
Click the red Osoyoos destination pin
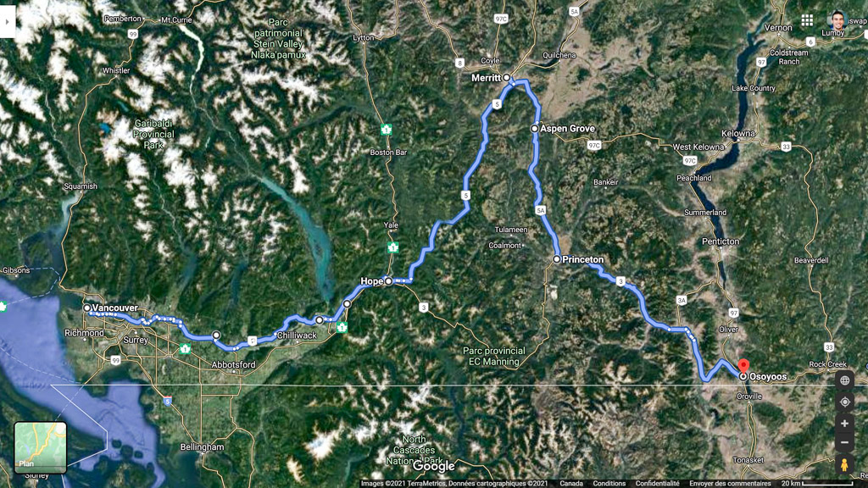coord(743,366)
